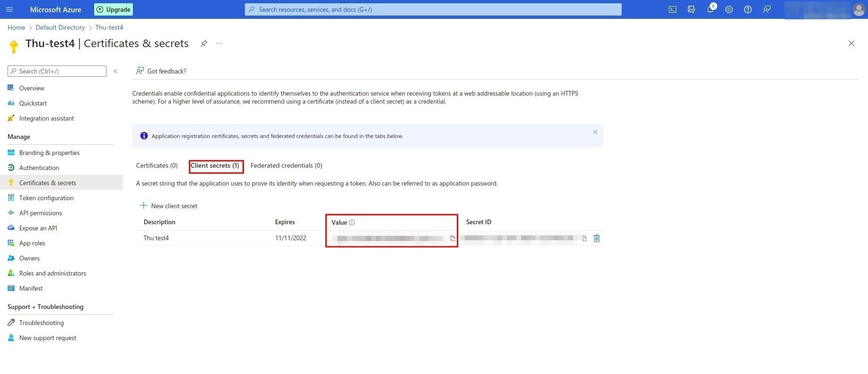The width and height of the screenshot is (868, 374).
Task: Switch to Federated credentials (0) tab
Action: click(x=286, y=165)
